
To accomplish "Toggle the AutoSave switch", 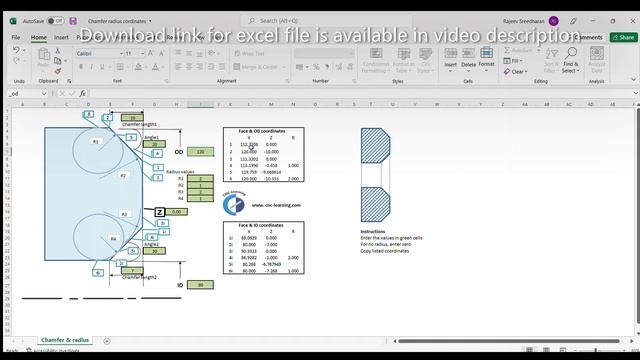I will 56,21.
